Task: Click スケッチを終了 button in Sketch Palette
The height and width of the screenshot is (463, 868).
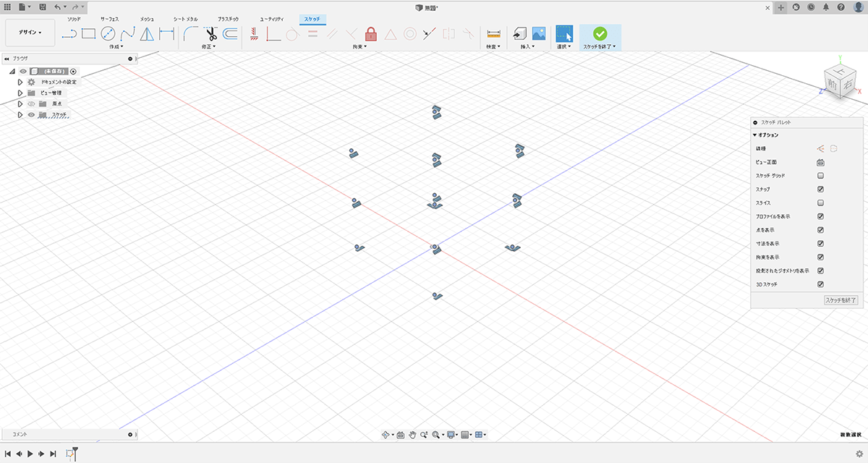Action: [x=841, y=300]
